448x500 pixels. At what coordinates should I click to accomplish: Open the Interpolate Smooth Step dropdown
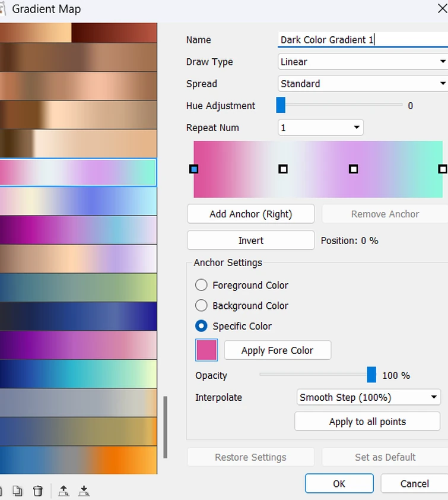[368, 397]
